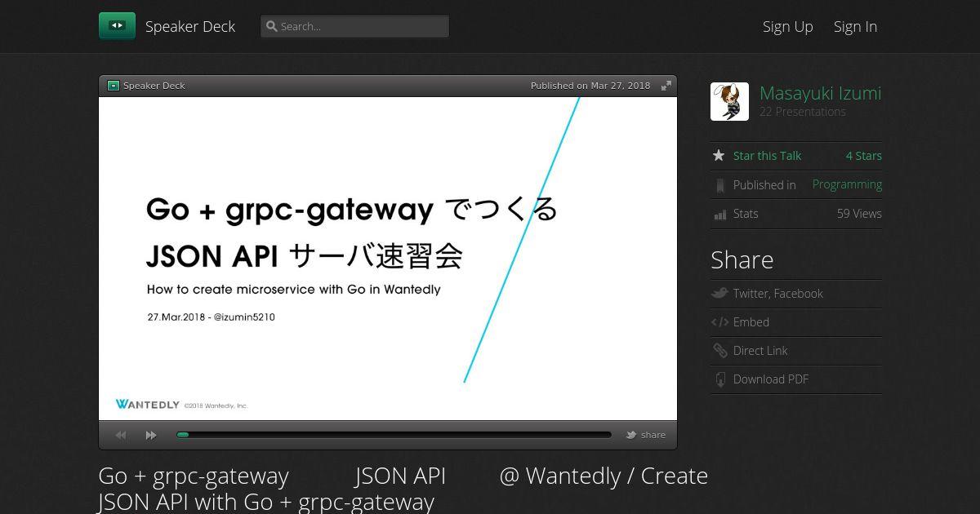The height and width of the screenshot is (514, 980).
Task: Star this Talk
Action: [767, 156]
